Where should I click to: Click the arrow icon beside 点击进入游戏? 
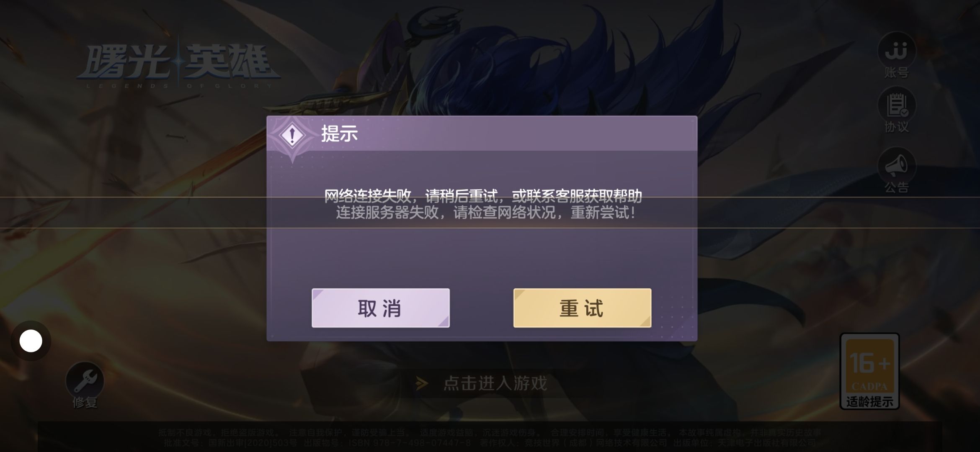coord(421,383)
